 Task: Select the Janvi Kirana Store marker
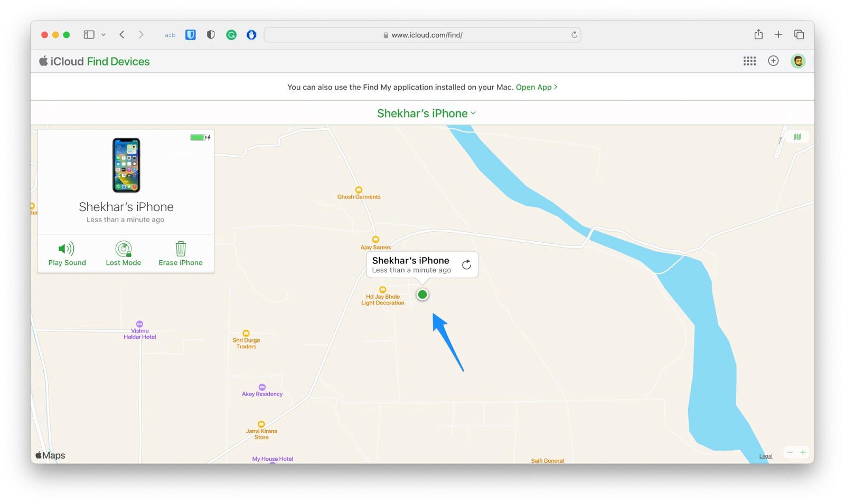tap(261, 424)
